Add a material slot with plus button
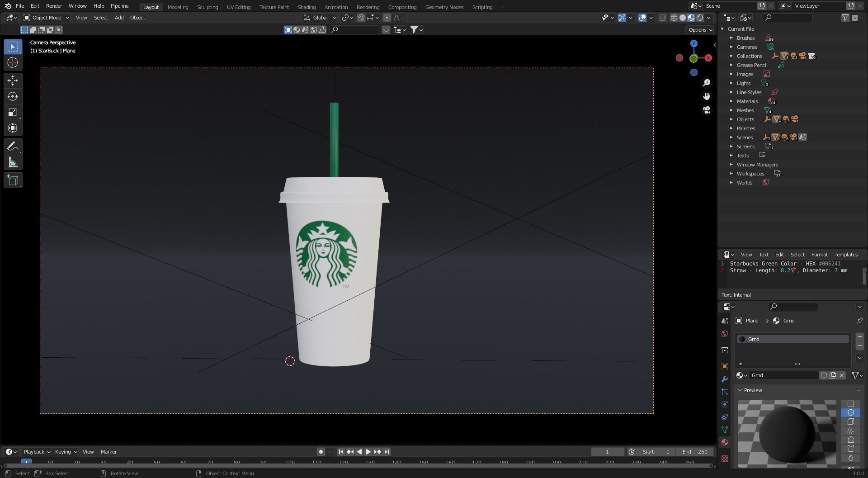868x478 pixels. [860, 337]
